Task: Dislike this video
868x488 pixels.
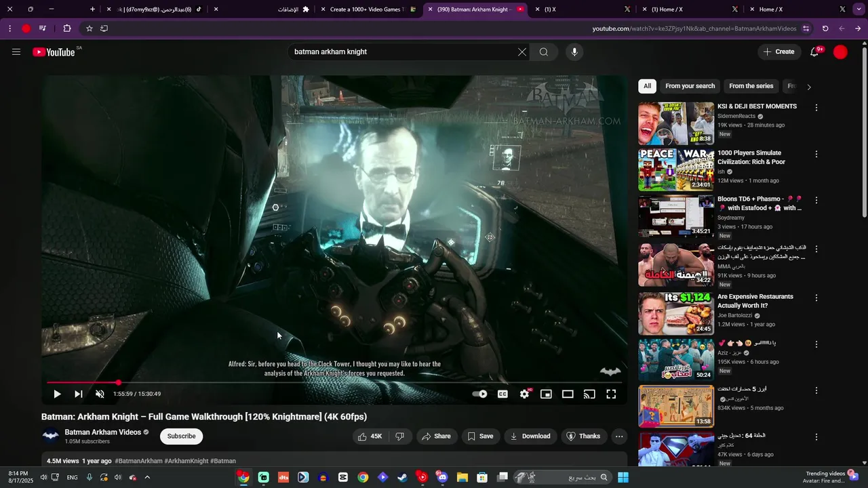Action: coord(400,436)
